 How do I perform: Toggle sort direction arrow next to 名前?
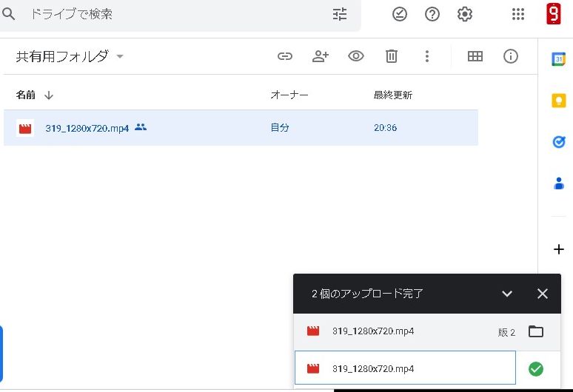point(49,95)
